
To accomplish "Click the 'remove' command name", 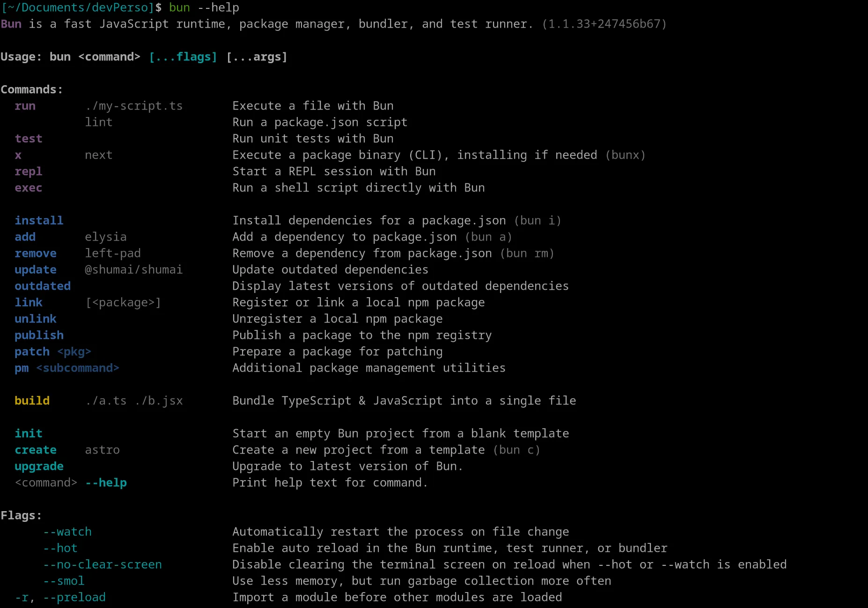I will [x=36, y=254].
